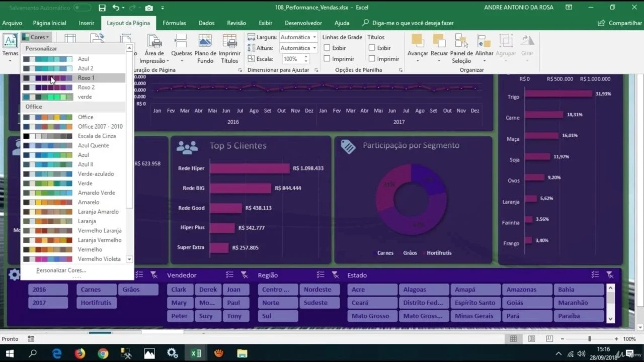
Task: Clear the filter on the Estado slicer
Action: coord(610,275)
